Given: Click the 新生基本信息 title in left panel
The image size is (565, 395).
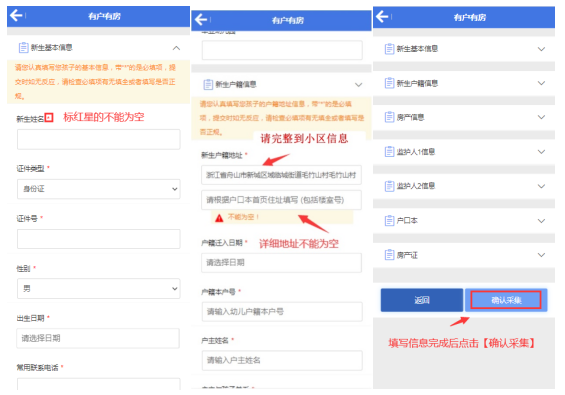Looking at the screenshot, I should click(52, 48).
